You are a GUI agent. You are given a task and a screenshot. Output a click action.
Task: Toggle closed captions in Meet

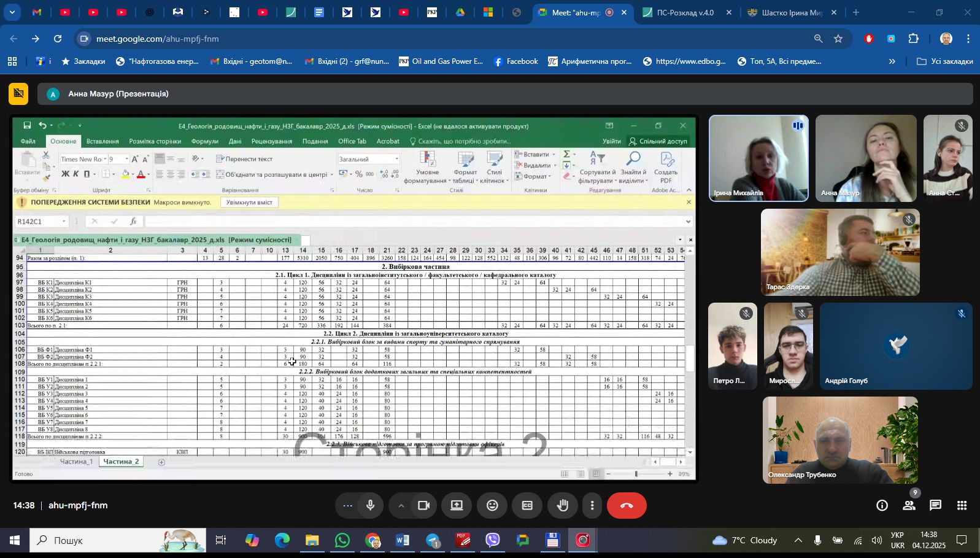click(527, 505)
